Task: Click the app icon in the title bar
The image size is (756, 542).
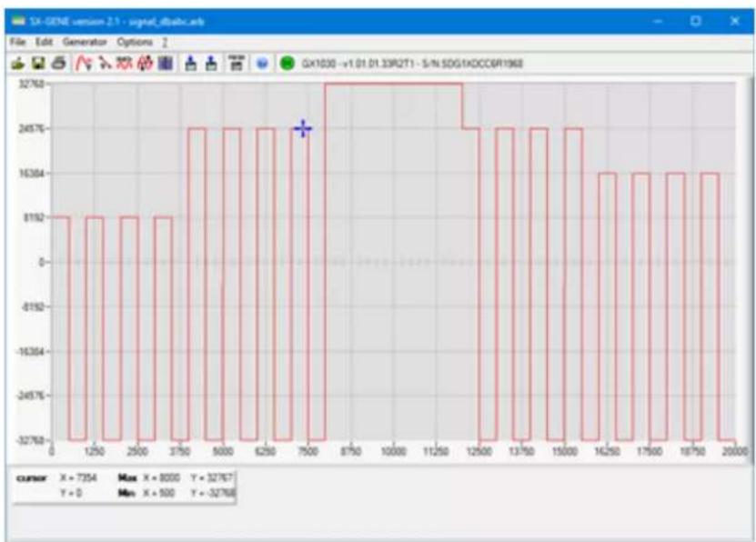Action: [x=18, y=21]
